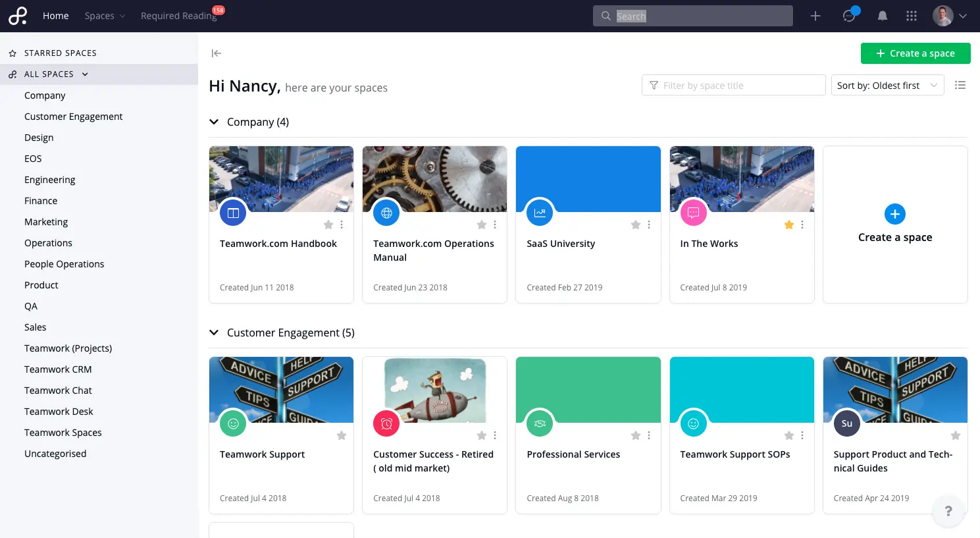Go to Home in the top navigation
The image size is (980, 538).
pyautogui.click(x=56, y=16)
